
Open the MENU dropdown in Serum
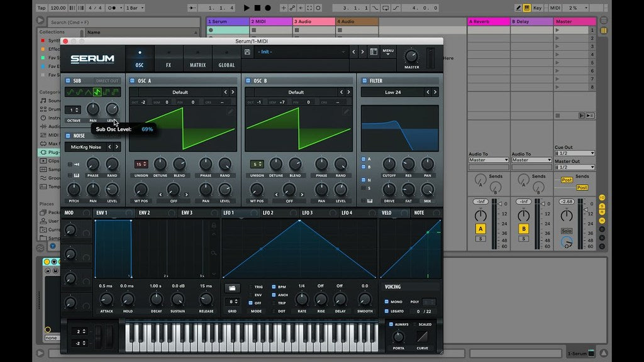click(x=388, y=52)
